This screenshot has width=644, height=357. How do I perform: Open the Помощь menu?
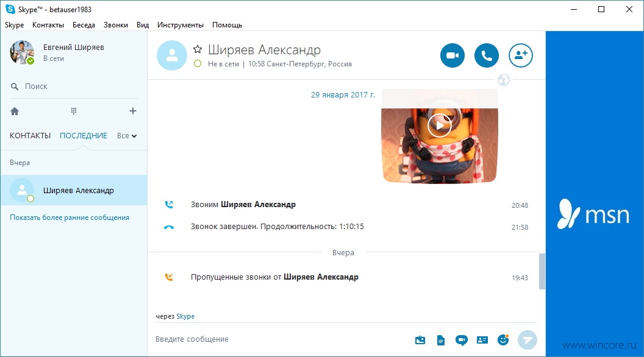(x=227, y=25)
